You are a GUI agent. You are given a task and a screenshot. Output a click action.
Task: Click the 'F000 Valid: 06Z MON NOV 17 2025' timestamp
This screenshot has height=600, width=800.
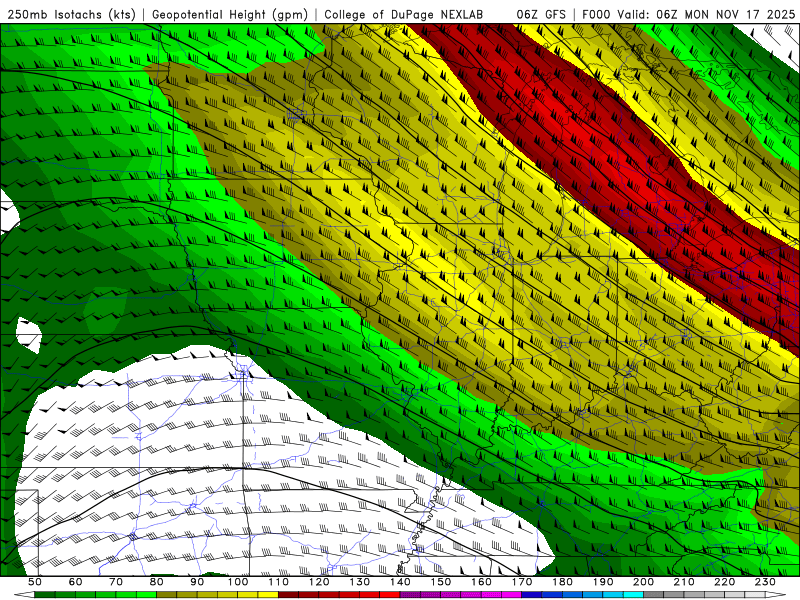coord(688,14)
